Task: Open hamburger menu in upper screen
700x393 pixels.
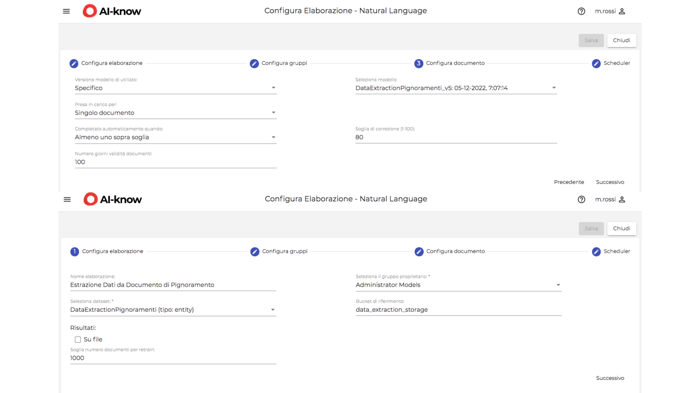Action: point(67,12)
